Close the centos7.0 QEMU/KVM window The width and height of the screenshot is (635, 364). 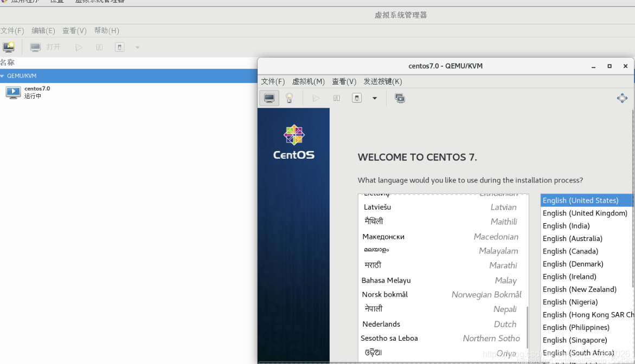click(625, 66)
